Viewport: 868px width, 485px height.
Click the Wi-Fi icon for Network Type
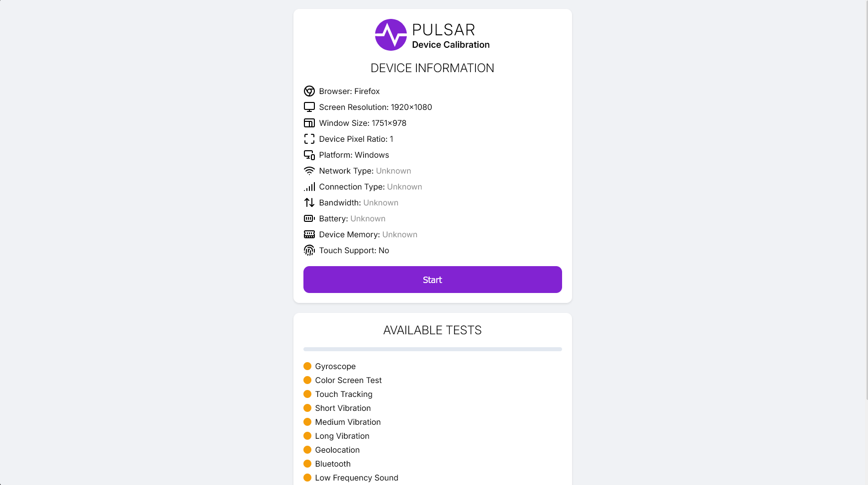pos(309,171)
